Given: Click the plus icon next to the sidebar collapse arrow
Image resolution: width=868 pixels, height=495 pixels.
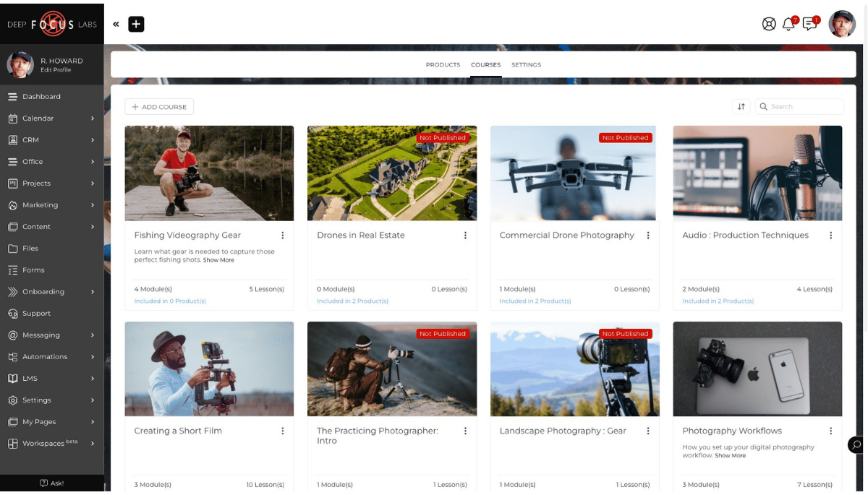Looking at the screenshot, I should tap(136, 23).
